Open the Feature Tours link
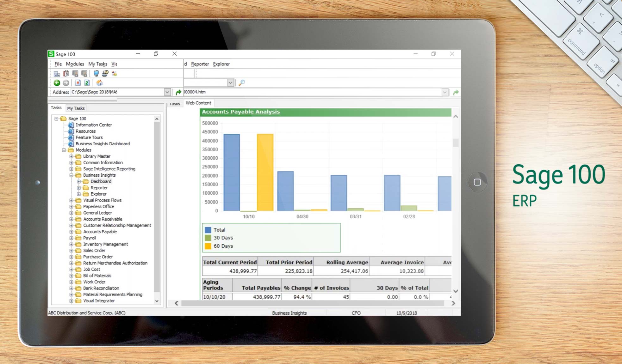The width and height of the screenshot is (622, 364). [89, 137]
